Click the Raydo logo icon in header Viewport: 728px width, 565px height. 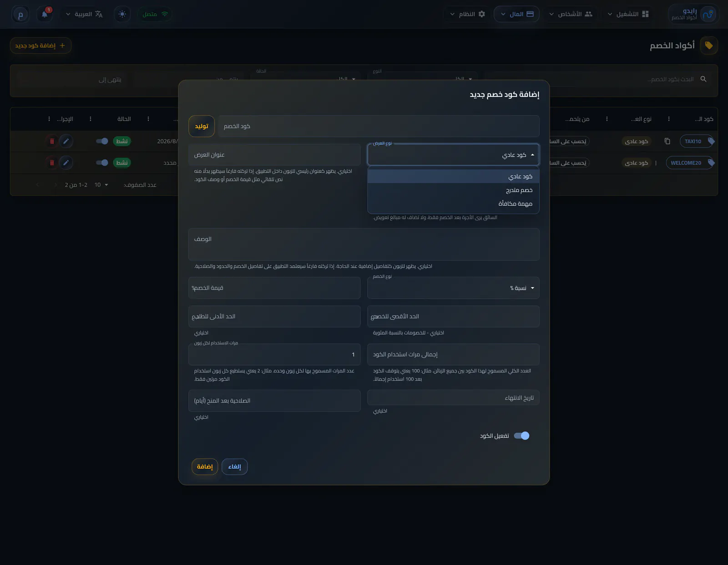click(708, 14)
